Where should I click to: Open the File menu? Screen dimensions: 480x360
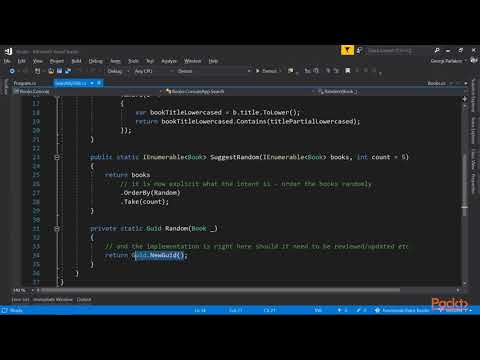(x=7, y=61)
